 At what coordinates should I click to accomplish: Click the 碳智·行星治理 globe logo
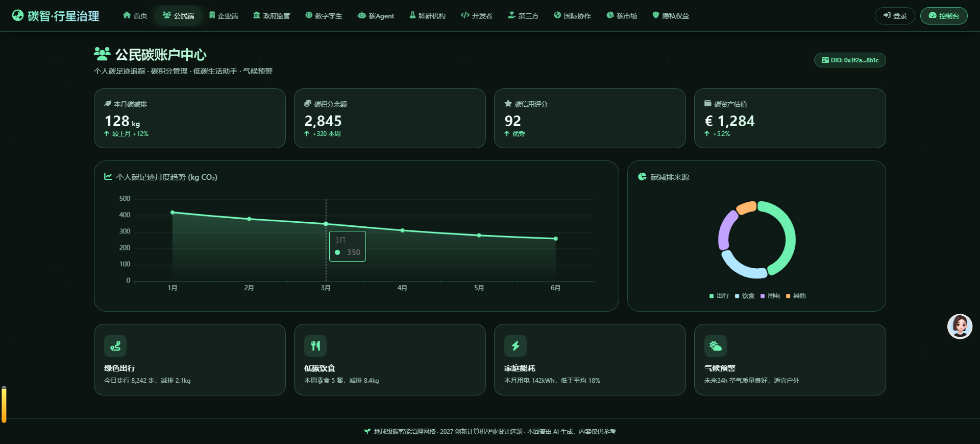[x=18, y=15]
